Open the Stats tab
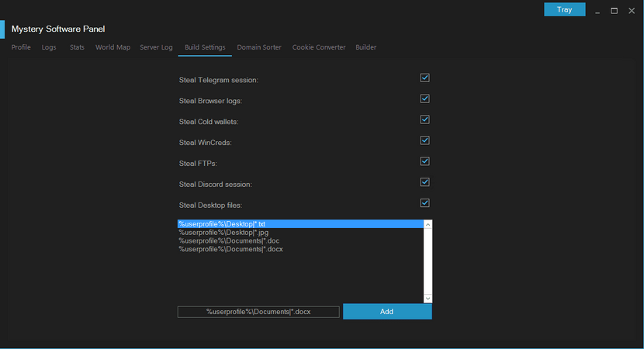This screenshot has height=349, width=644. click(77, 47)
